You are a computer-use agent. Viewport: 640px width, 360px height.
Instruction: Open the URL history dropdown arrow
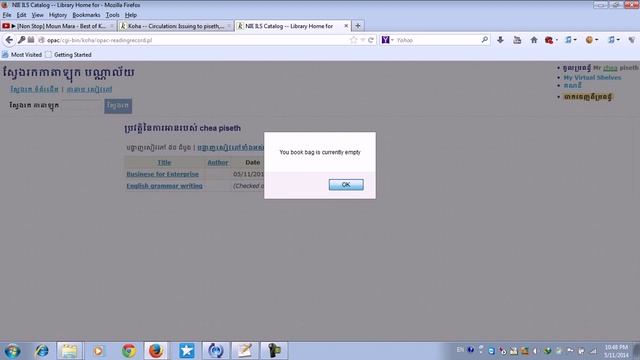tap(362, 40)
